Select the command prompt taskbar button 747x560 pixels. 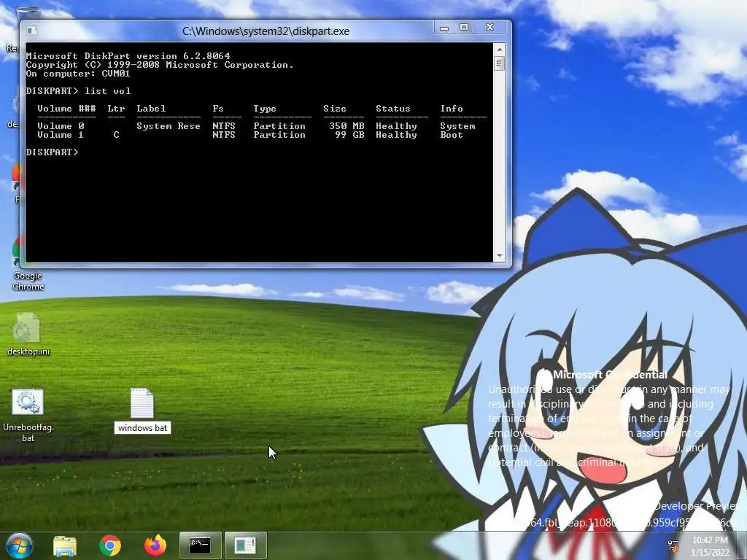point(200,545)
